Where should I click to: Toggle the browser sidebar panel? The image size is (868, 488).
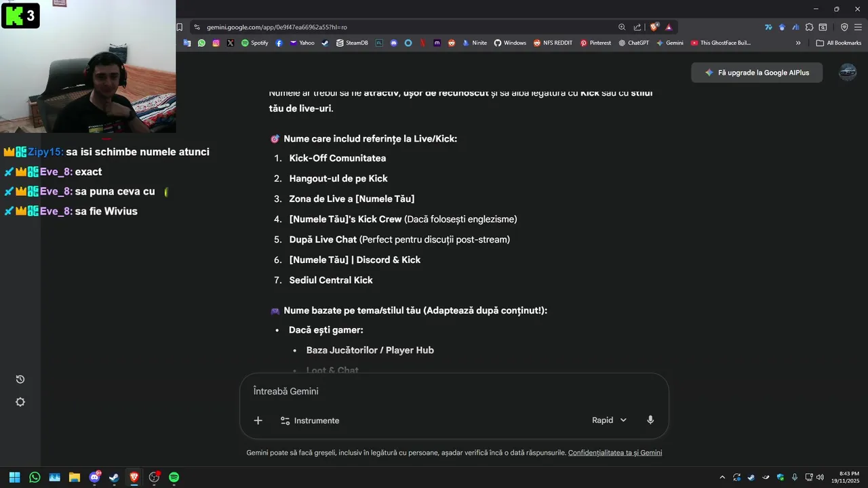coord(823,27)
